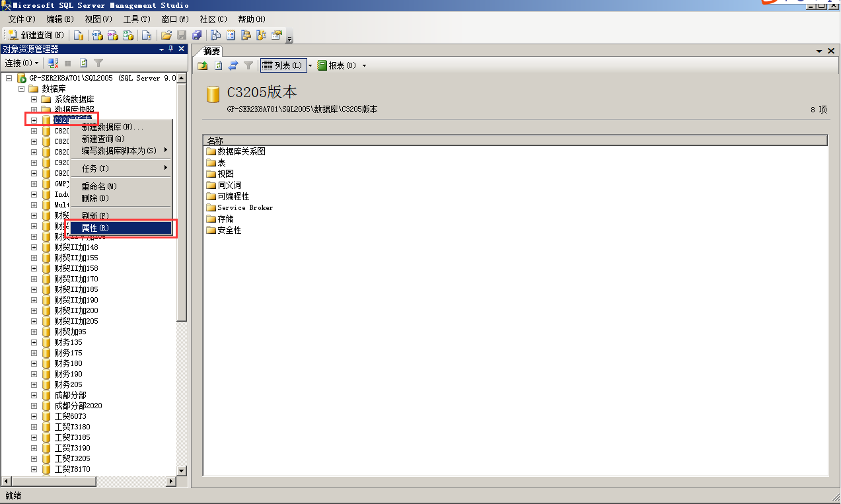Click the Filter funnel in the Summary toolbar

248,65
